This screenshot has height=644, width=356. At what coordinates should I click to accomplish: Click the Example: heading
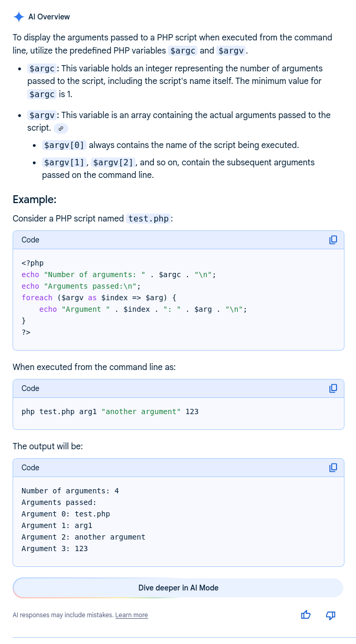point(35,199)
